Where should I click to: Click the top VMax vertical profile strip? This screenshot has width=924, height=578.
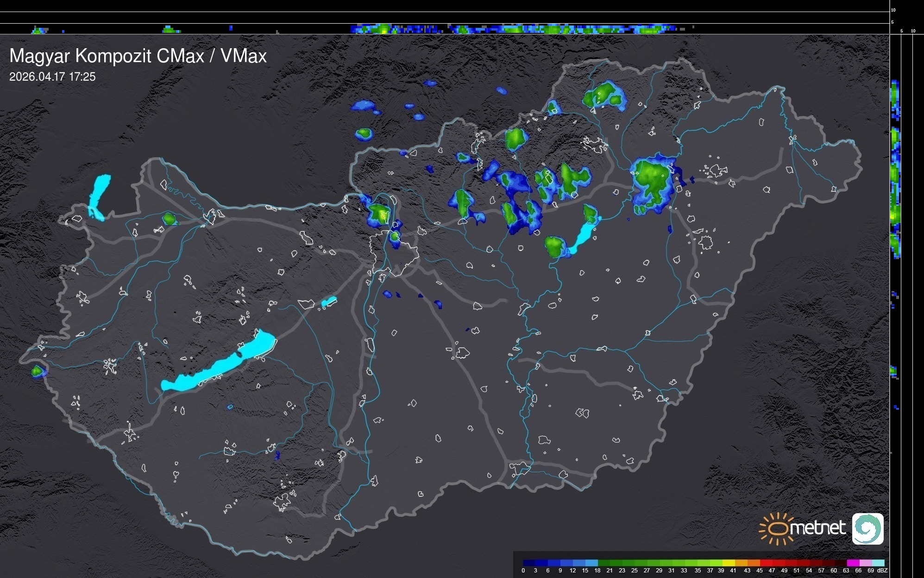click(509, 29)
